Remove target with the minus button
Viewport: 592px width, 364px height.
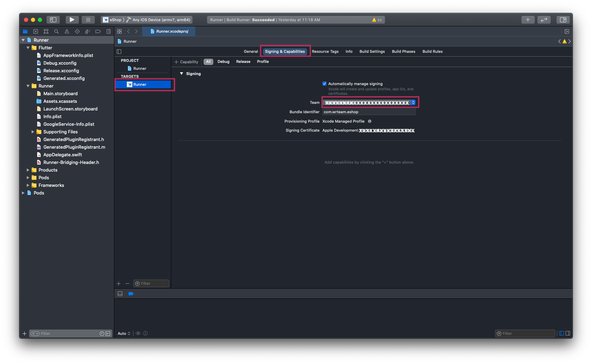point(127,283)
